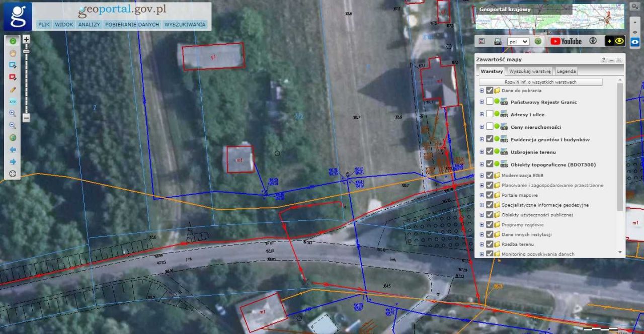Viewport: 644px width, 334px height.
Task: Switch to the Warstwy tab
Action: click(x=492, y=71)
